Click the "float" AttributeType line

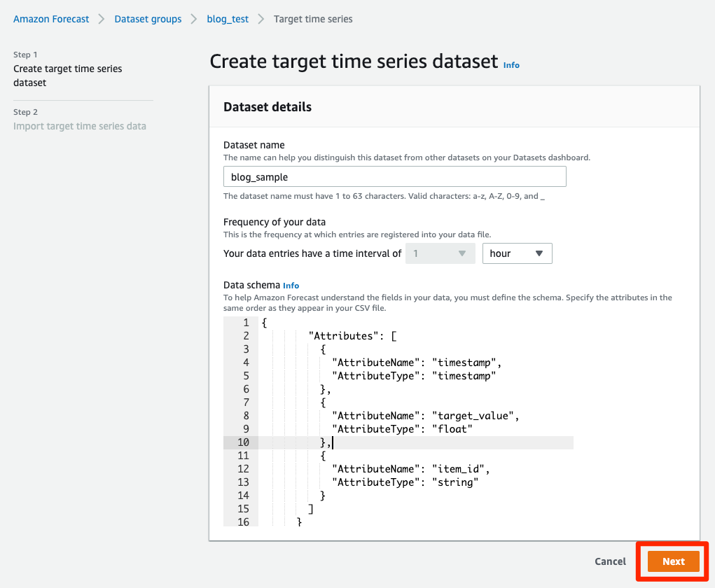(x=403, y=429)
